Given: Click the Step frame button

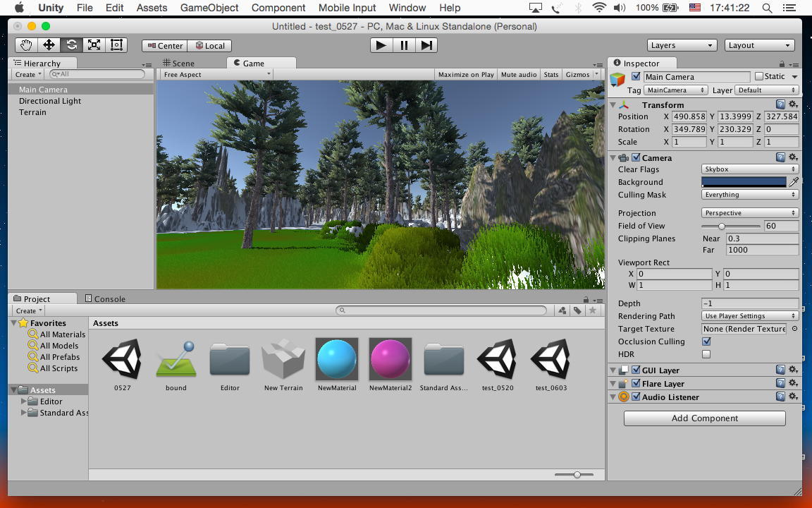Looking at the screenshot, I should click(x=426, y=45).
